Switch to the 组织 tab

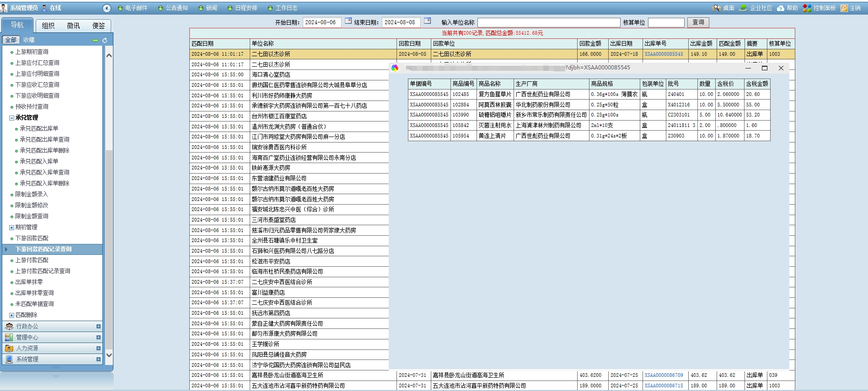coord(48,26)
